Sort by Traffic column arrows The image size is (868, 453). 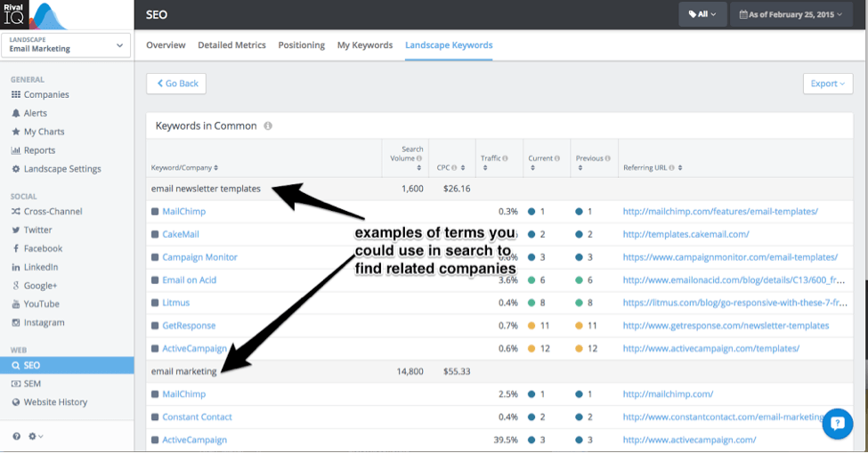click(485, 167)
